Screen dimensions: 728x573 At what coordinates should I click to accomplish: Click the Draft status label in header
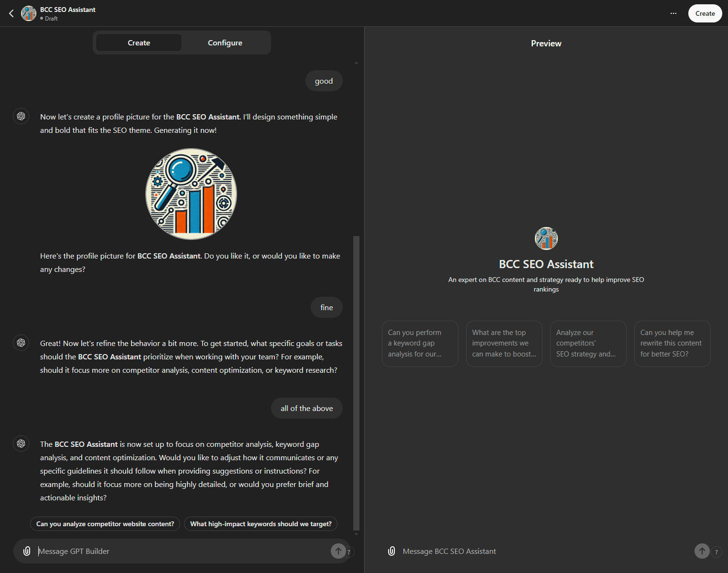[49, 19]
